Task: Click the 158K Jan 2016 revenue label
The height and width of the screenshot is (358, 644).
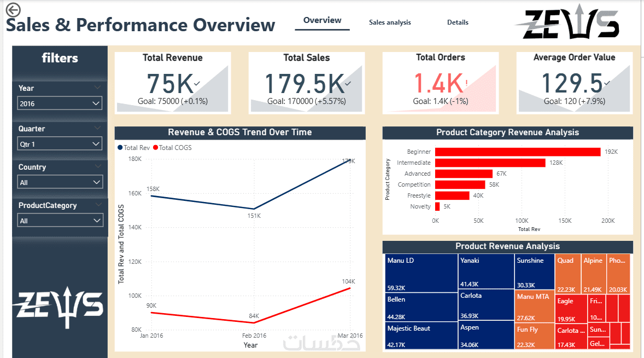Action: click(153, 189)
